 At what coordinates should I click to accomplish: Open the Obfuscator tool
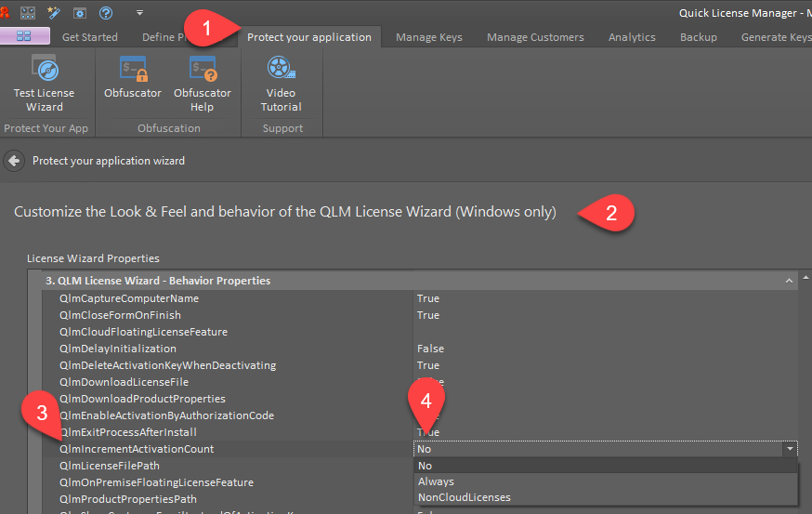(133, 78)
